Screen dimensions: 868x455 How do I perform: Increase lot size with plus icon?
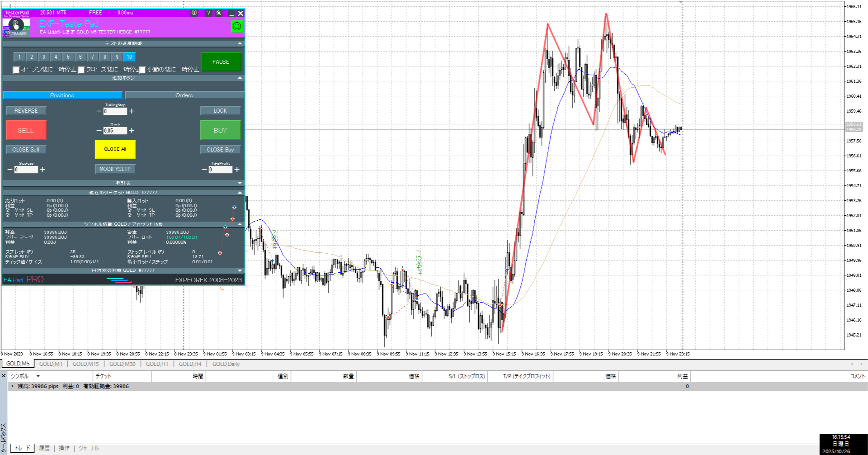click(x=132, y=131)
